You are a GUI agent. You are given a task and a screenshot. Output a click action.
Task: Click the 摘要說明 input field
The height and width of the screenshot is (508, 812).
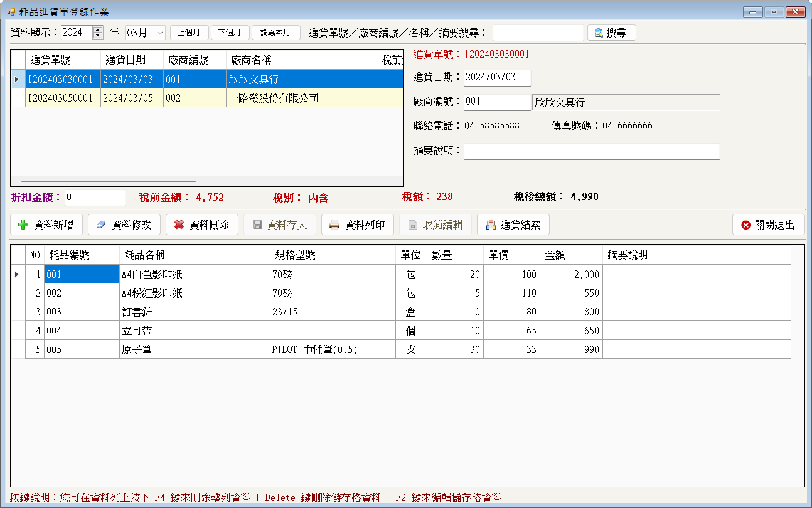click(x=592, y=151)
